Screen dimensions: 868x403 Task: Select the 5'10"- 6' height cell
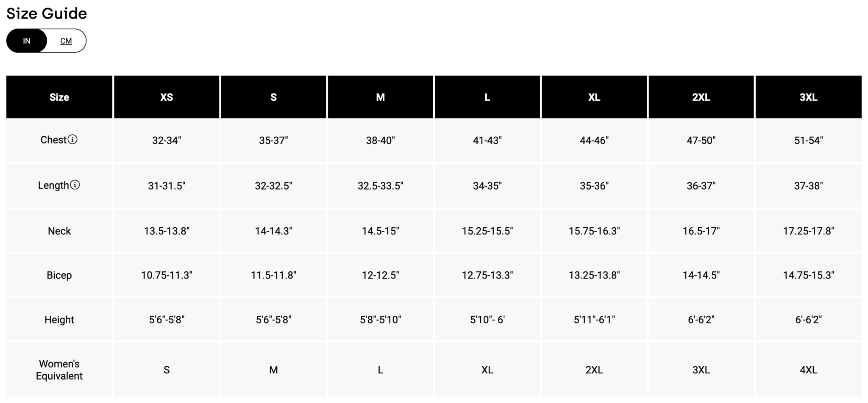click(487, 320)
